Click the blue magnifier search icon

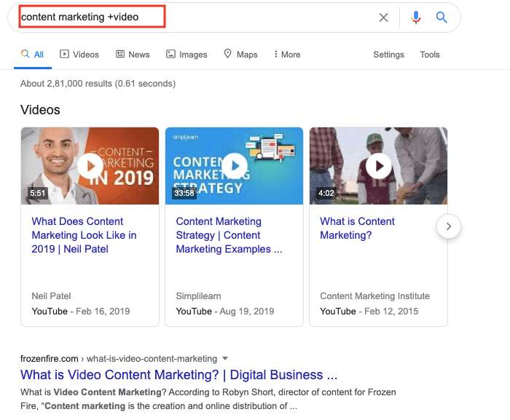click(x=442, y=17)
